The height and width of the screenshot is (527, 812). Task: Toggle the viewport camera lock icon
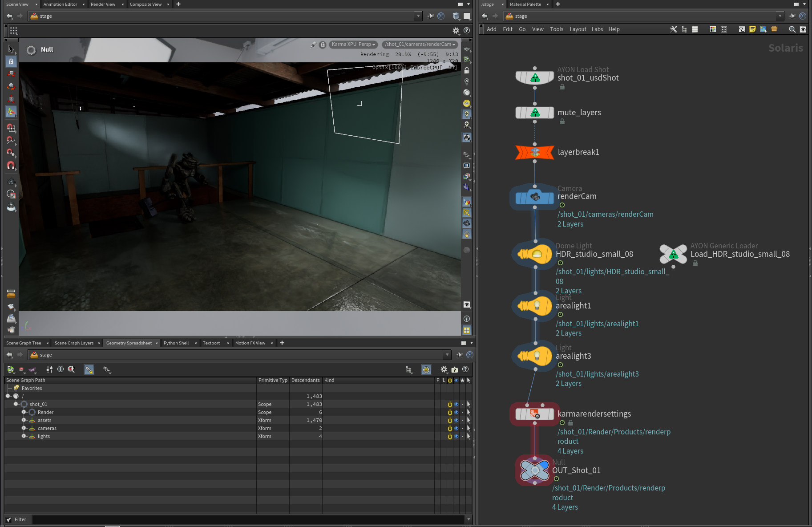[323, 45]
